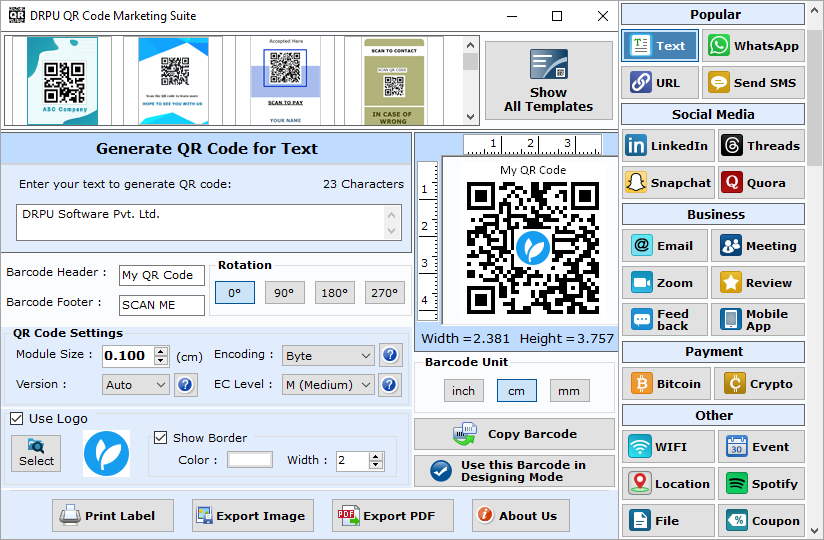
Task: Open the Encoding dropdown showing Byte
Action: click(x=328, y=356)
